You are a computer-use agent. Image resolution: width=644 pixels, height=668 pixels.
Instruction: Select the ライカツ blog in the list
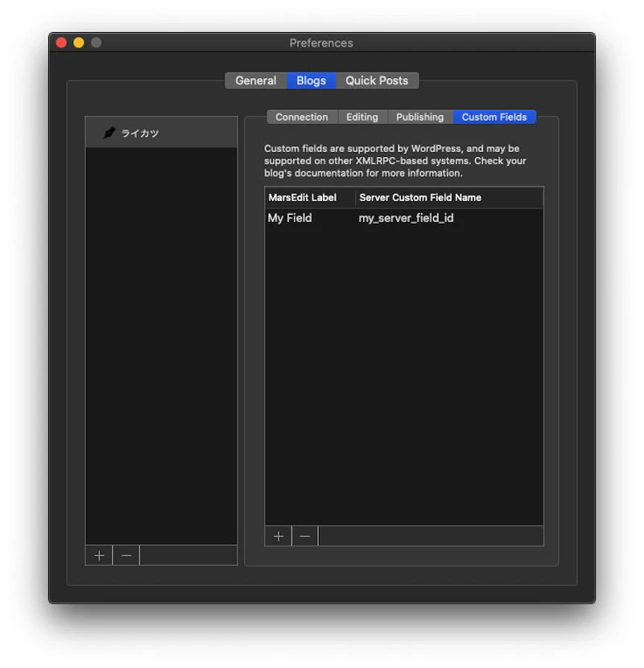click(162, 133)
